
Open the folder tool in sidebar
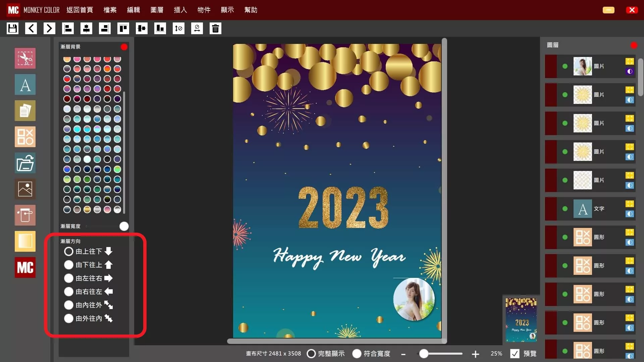pyautogui.click(x=25, y=163)
